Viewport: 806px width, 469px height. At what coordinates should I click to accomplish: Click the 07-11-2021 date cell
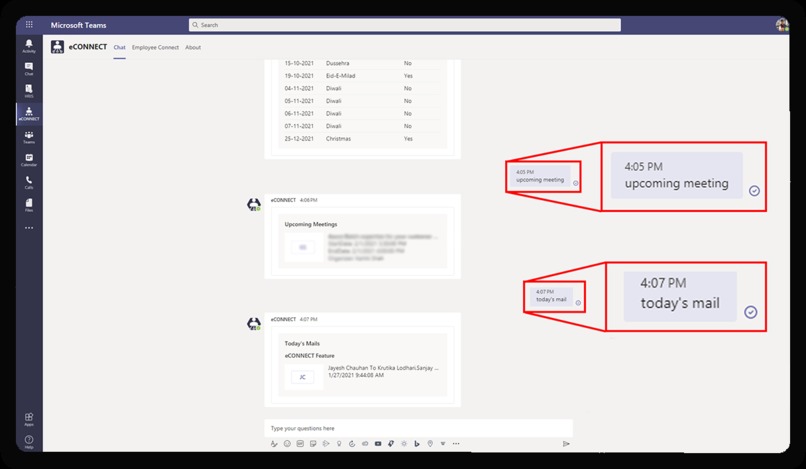(299, 126)
